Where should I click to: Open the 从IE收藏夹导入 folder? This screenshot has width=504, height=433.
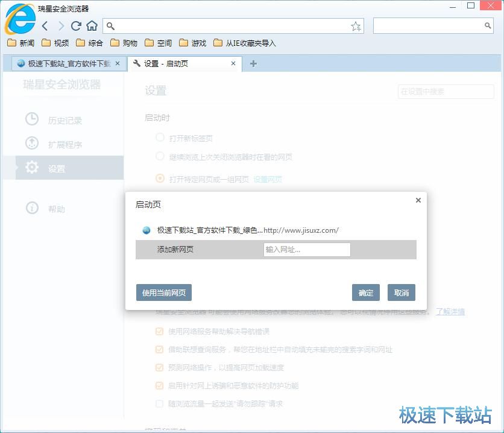click(x=245, y=43)
